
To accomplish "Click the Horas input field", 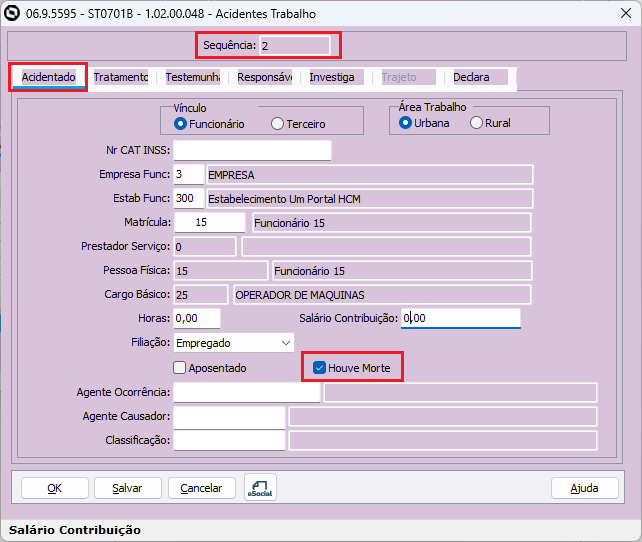I will pyautogui.click(x=197, y=318).
